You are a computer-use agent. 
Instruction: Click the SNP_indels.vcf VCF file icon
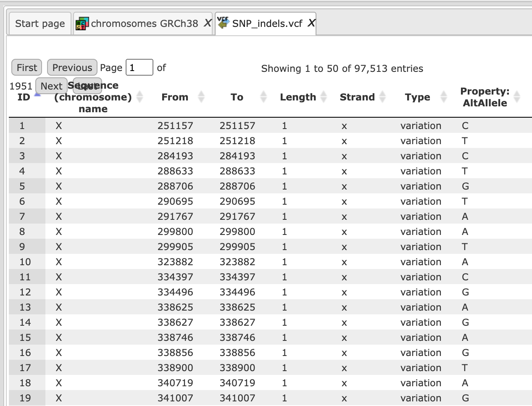223,22
